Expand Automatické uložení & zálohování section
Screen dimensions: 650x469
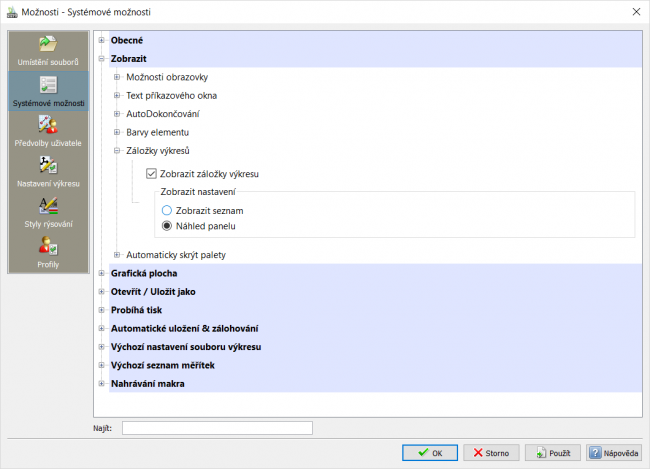(x=101, y=328)
